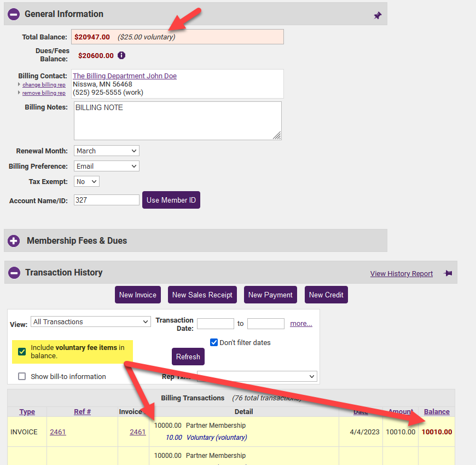Open the Tax Exempt dropdown

[x=86, y=181]
